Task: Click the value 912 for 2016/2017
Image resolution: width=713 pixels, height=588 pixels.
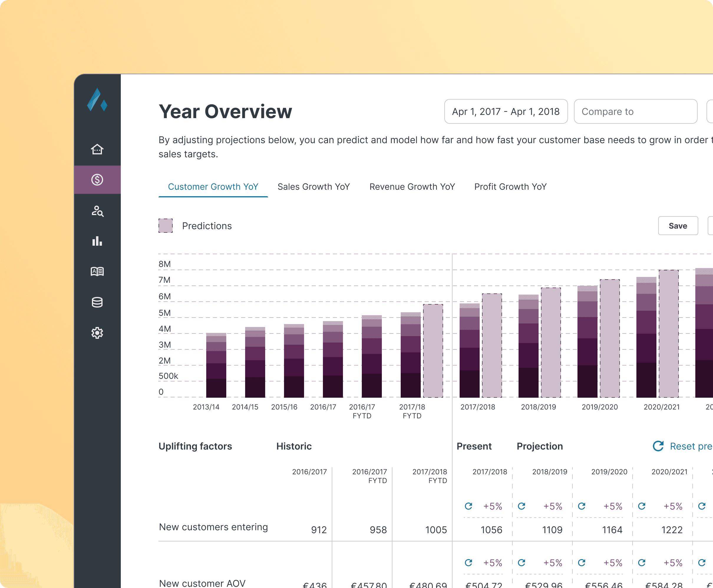Action: point(319,530)
